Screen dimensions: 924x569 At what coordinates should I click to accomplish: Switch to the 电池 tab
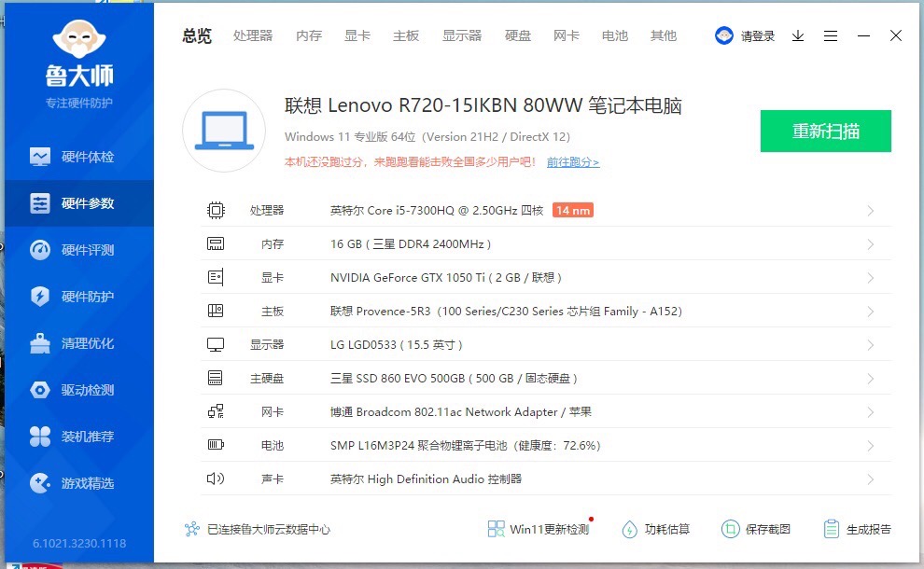(x=615, y=36)
